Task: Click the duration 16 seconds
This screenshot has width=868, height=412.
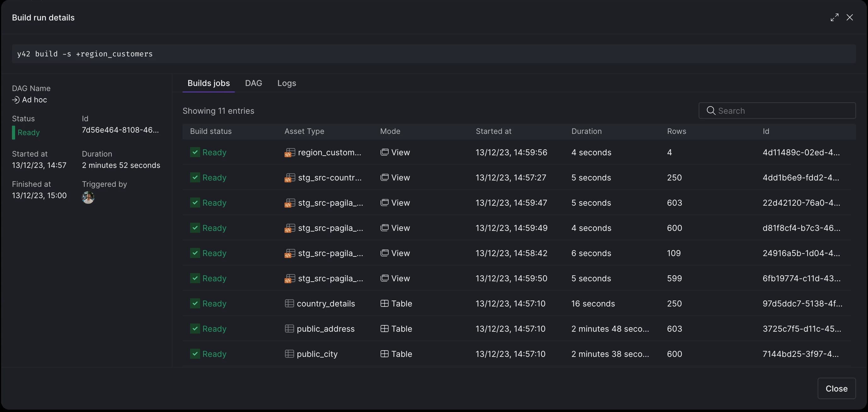Action: tap(593, 303)
